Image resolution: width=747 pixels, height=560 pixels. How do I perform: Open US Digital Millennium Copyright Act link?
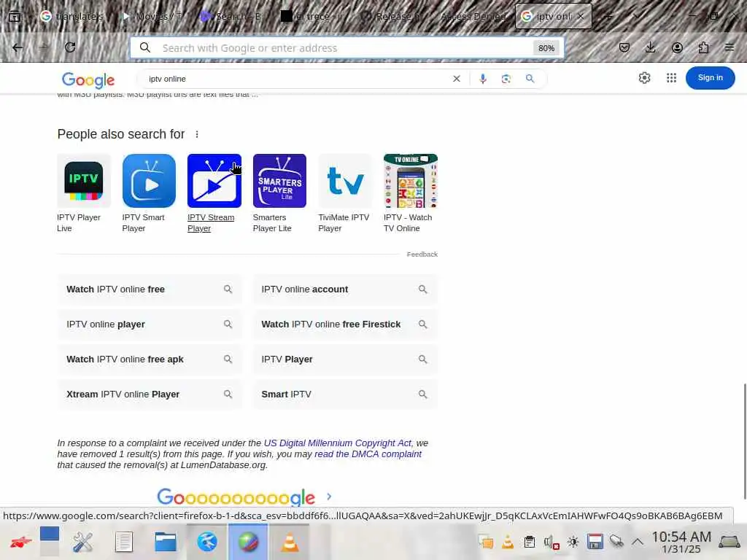point(338,443)
